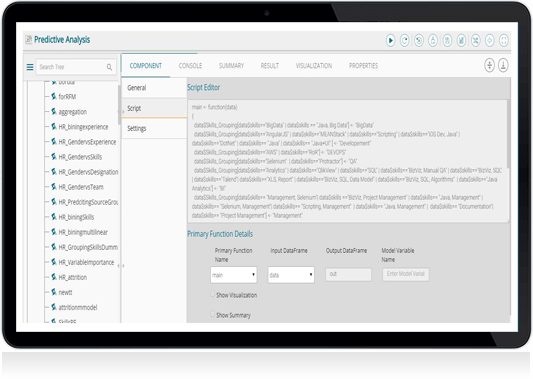Viewport: 533px width, 379px height.
Task: Click the magnifier icon in Search Tree box
Action: coord(109,67)
